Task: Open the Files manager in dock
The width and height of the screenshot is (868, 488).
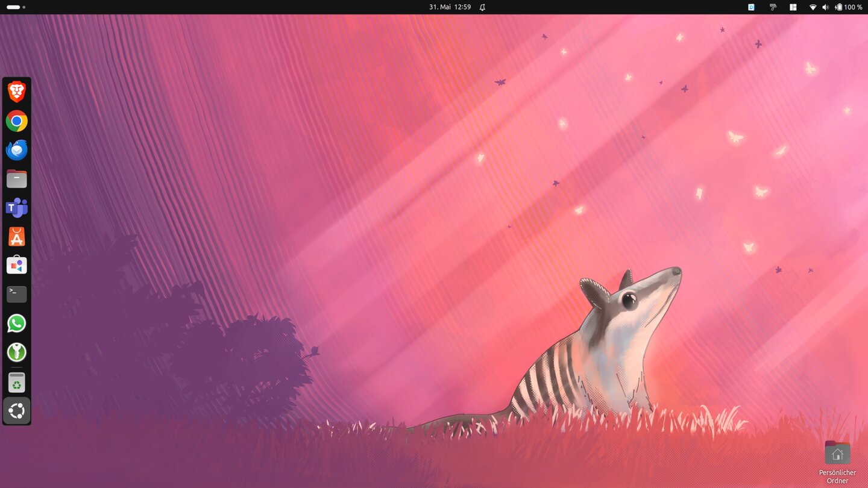Action: (17, 179)
